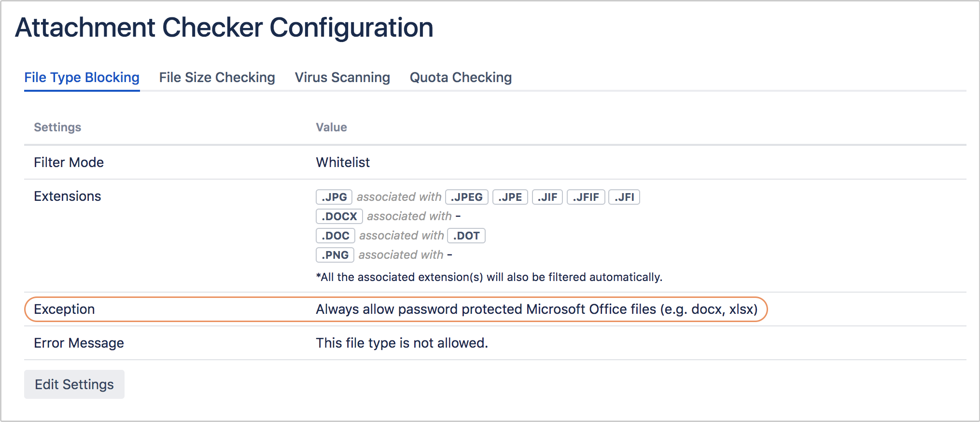Viewport: 980px width, 422px height.
Task: Select the .DOCX extension badge
Action: [x=339, y=216]
